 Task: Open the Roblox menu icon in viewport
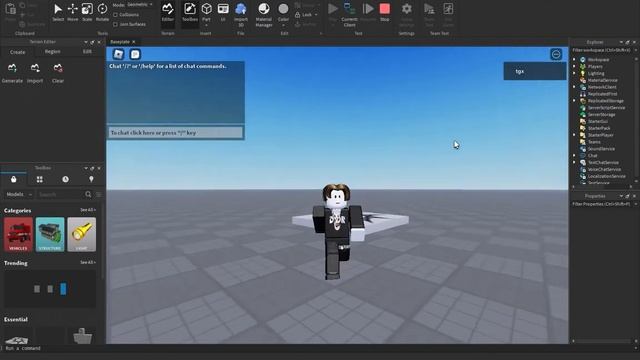coord(119,54)
